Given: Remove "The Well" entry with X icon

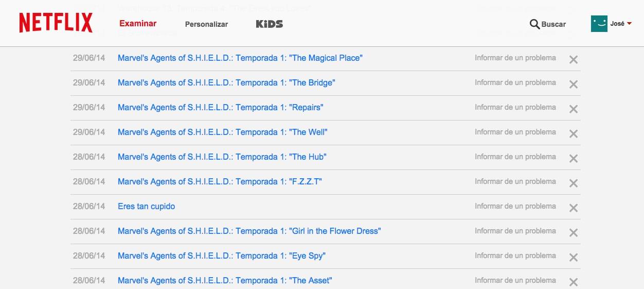Looking at the screenshot, I should click(574, 134).
